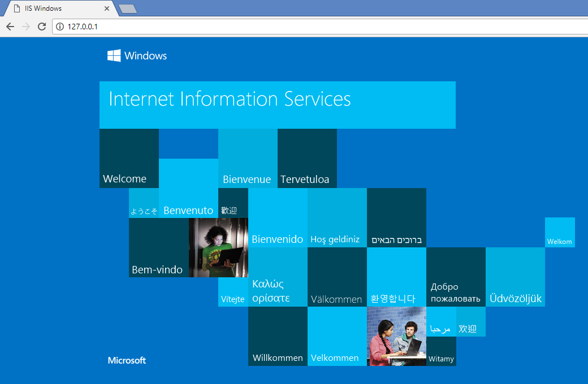Viewport: 588px width, 384px height.
Task: Click the ברוכים הבאים tile
Action: [396, 217]
